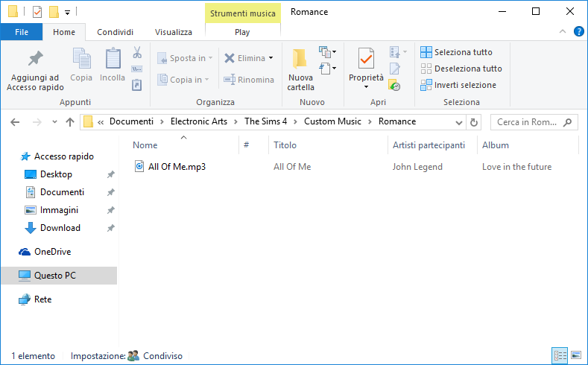Open Proprietà with the checkmark icon
The height and width of the screenshot is (365, 588).
[x=366, y=59]
